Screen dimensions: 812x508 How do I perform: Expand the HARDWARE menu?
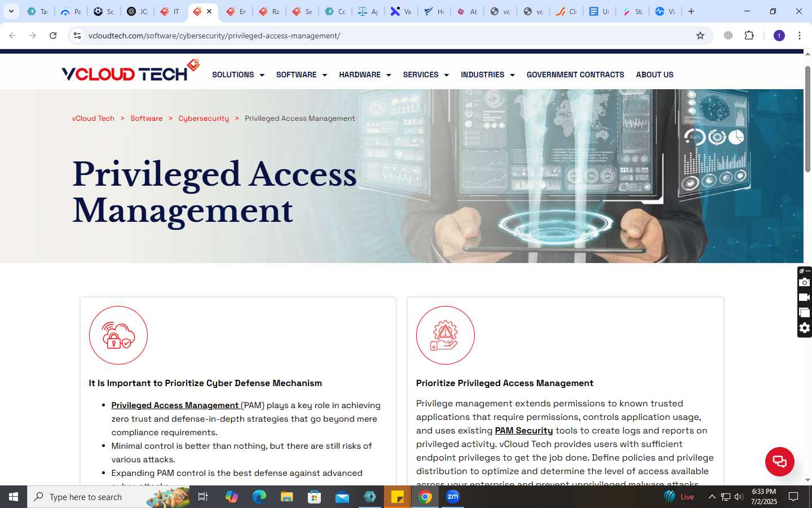[365, 75]
